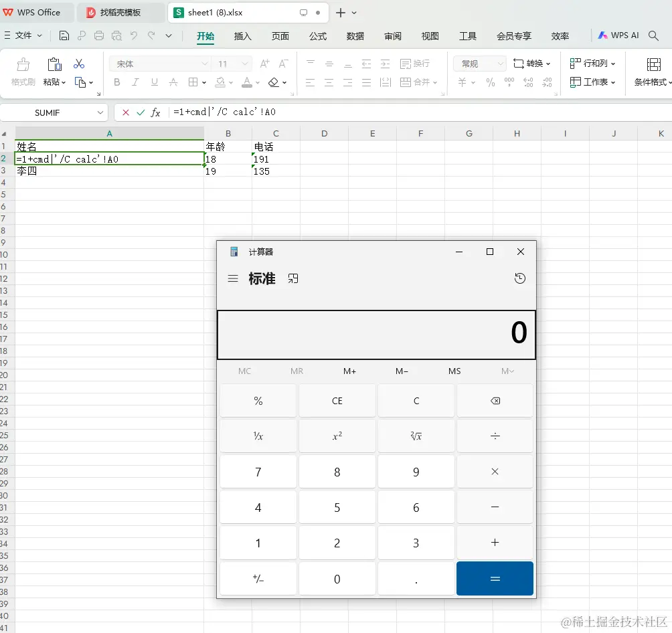Click the format painter icon

tap(23, 64)
